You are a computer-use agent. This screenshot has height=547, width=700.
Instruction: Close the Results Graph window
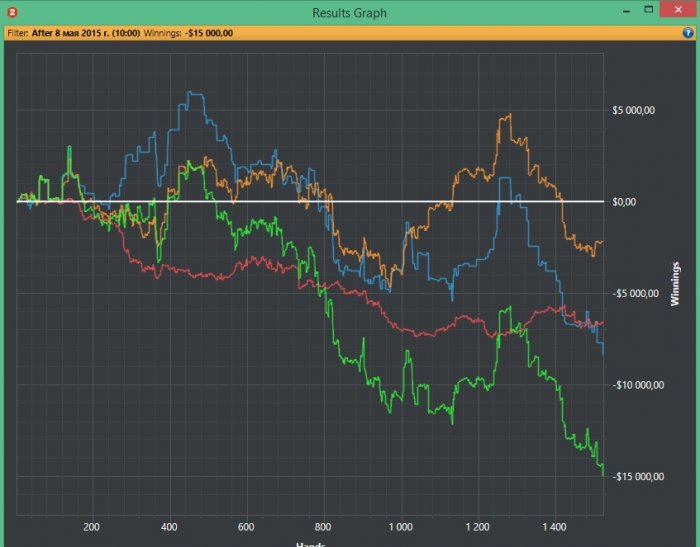678,9
